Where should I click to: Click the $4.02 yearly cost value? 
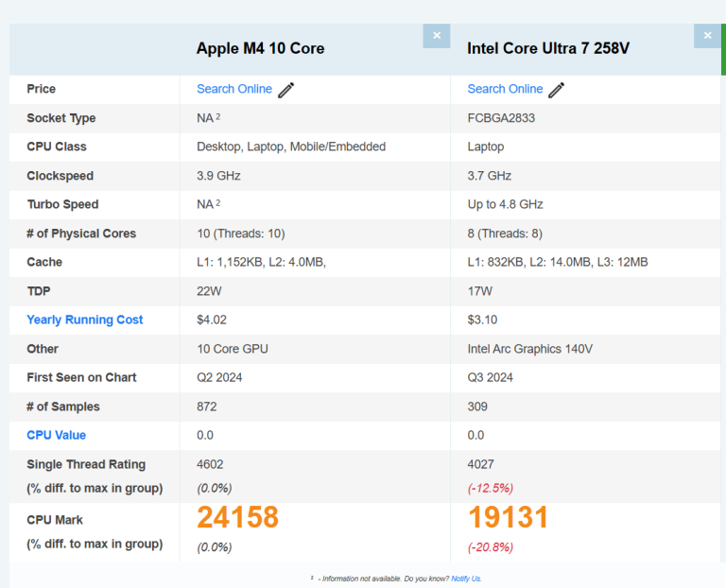point(212,320)
